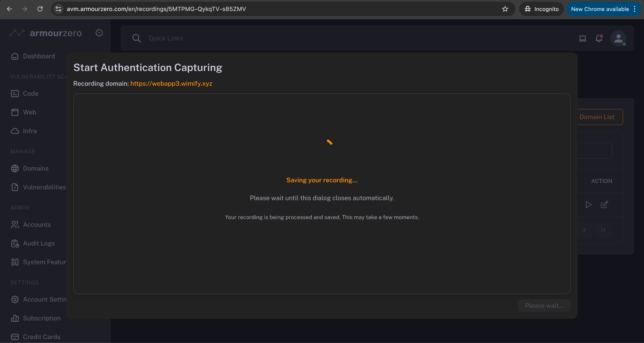Image resolution: width=644 pixels, height=343 pixels.
Task: Toggle the sidebar pin circle icon
Action: coord(99,33)
